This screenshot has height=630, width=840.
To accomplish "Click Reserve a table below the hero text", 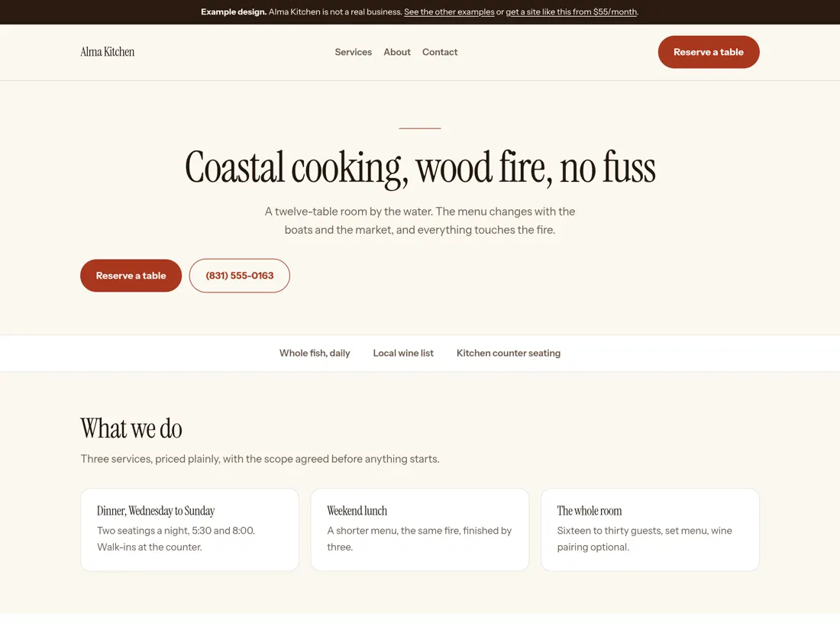I will (131, 276).
